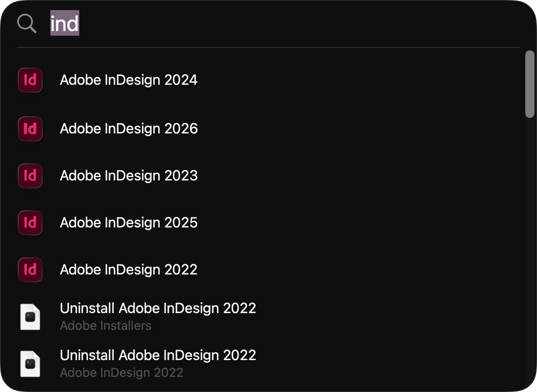Click the Adobe InDesign 2022 Id icon
537x392 pixels.
[x=30, y=270]
